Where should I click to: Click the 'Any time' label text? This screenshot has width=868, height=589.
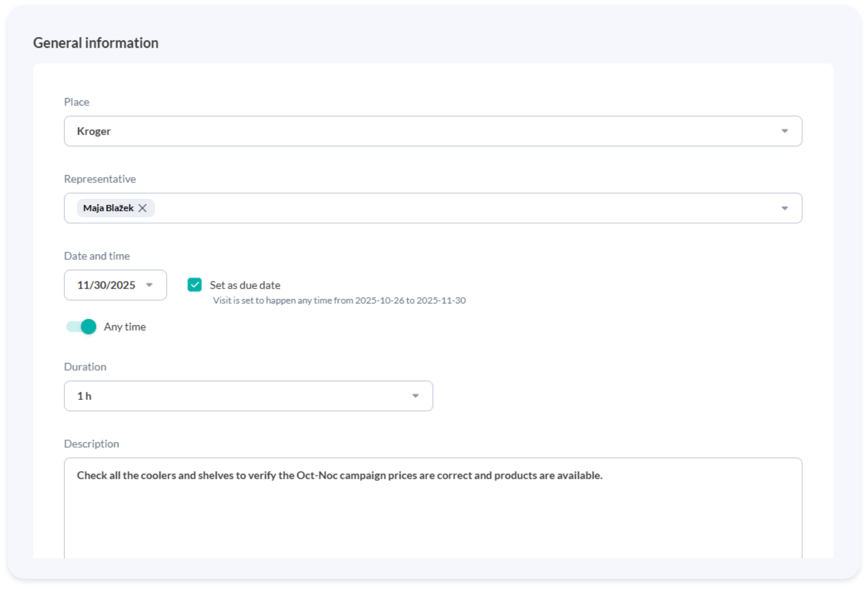tap(125, 327)
